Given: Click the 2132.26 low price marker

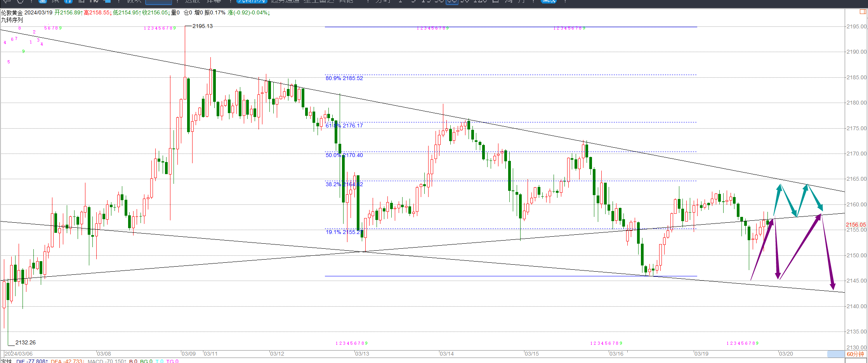Looking at the screenshot, I should 25,342.
